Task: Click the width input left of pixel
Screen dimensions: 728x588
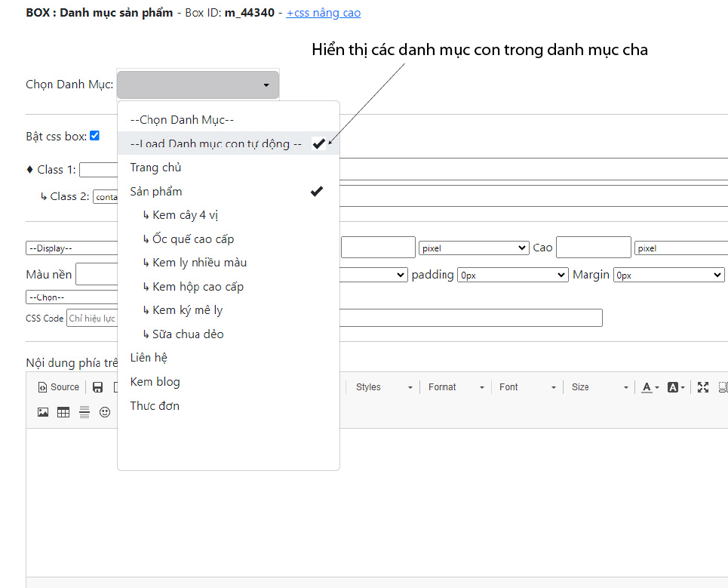Action: pyautogui.click(x=378, y=247)
